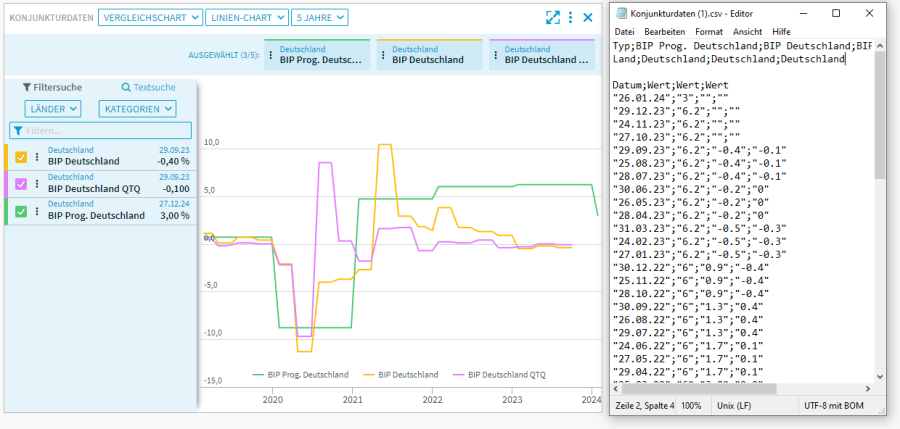Open the Vergleichschart dropdown
This screenshot has height=429, width=900.
149,17
